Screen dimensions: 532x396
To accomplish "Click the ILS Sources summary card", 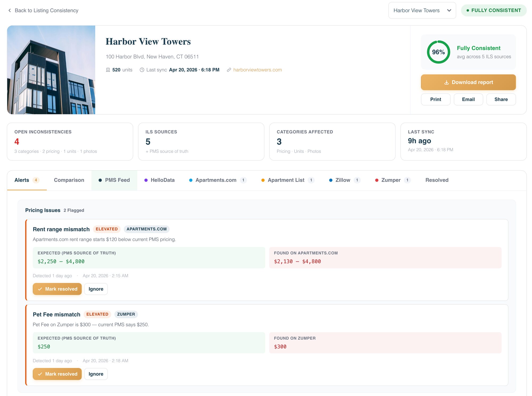I will click(201, 142).
